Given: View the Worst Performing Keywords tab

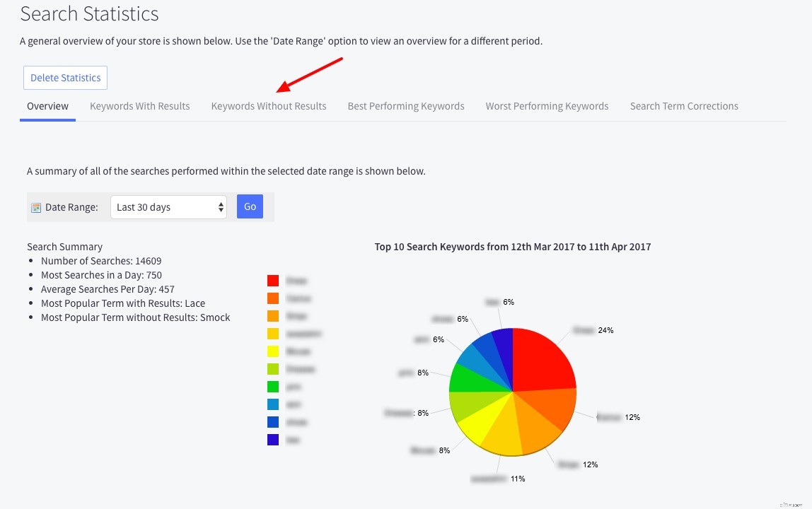Looking at the screenshot, I should pyautogui.click(x=547, y=105).
